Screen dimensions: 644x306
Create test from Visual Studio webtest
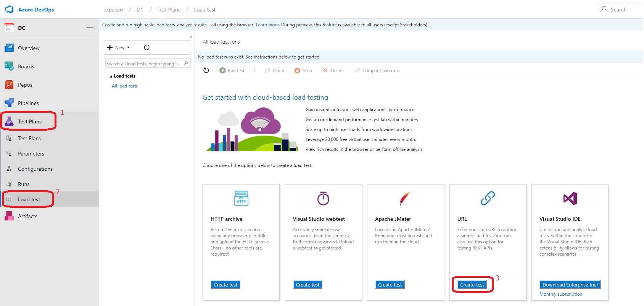(308, 285)
